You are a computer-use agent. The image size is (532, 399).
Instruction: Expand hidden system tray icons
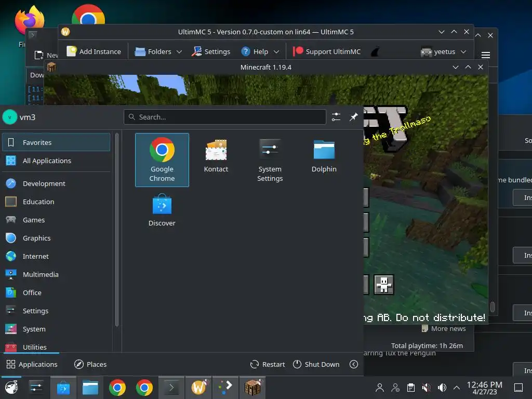[457, 388]
